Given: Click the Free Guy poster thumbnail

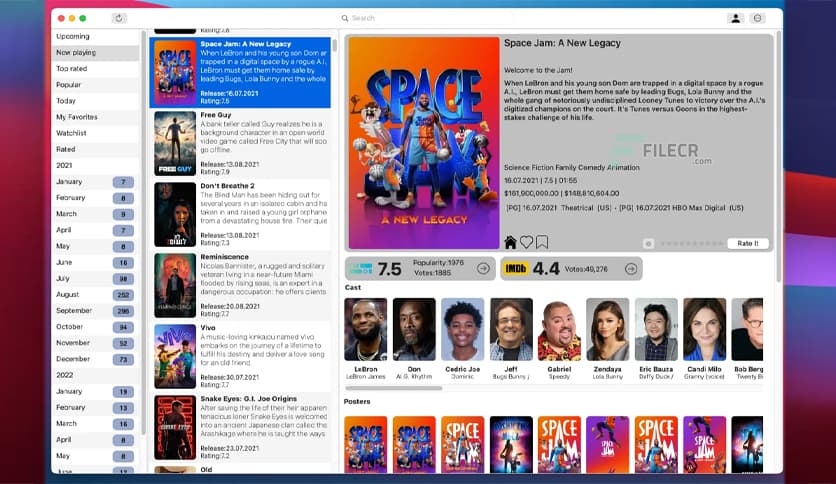Looking at the screenshot, I should 175,143.
